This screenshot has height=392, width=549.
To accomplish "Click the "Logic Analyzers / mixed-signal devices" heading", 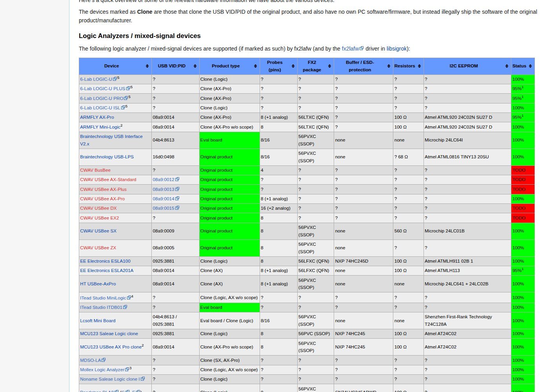I will tap(140, 36).
